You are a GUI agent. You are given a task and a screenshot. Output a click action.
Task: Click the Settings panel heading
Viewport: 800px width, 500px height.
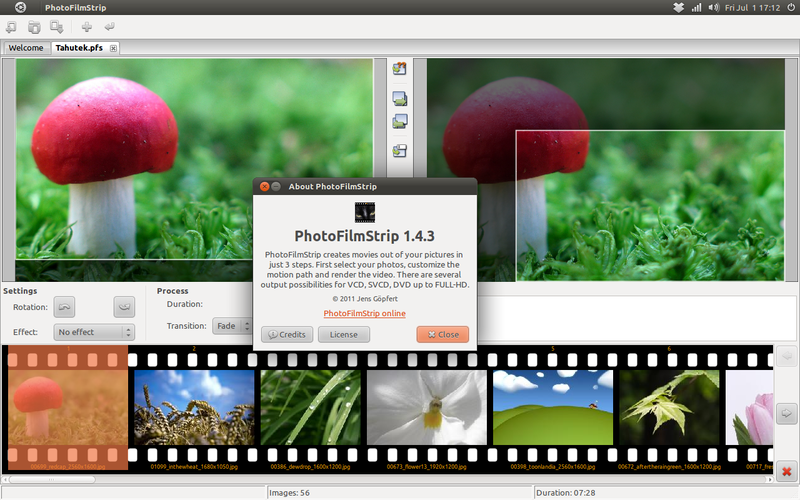pyautogui.click(x=20, y=291)
